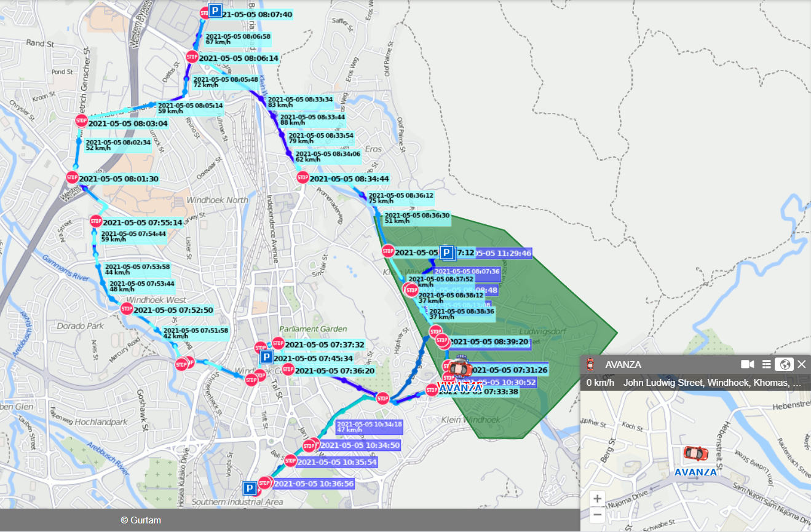Click the stop sign at 08:06:14
Image resolution: width=811 pixels, height=532 pixels.
pyautogui.click(x=191, y=58)
